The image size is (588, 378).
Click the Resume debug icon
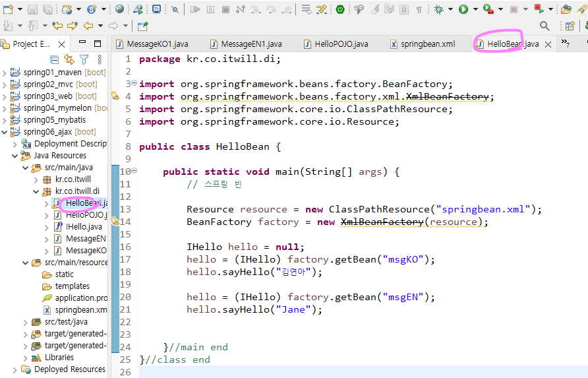tap(195, 9)
